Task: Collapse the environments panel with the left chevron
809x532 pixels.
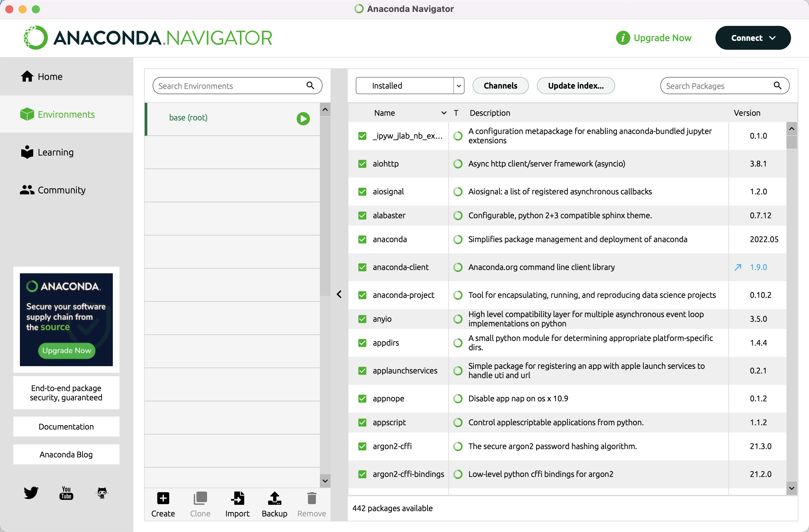Action: [x=339, y=294]
